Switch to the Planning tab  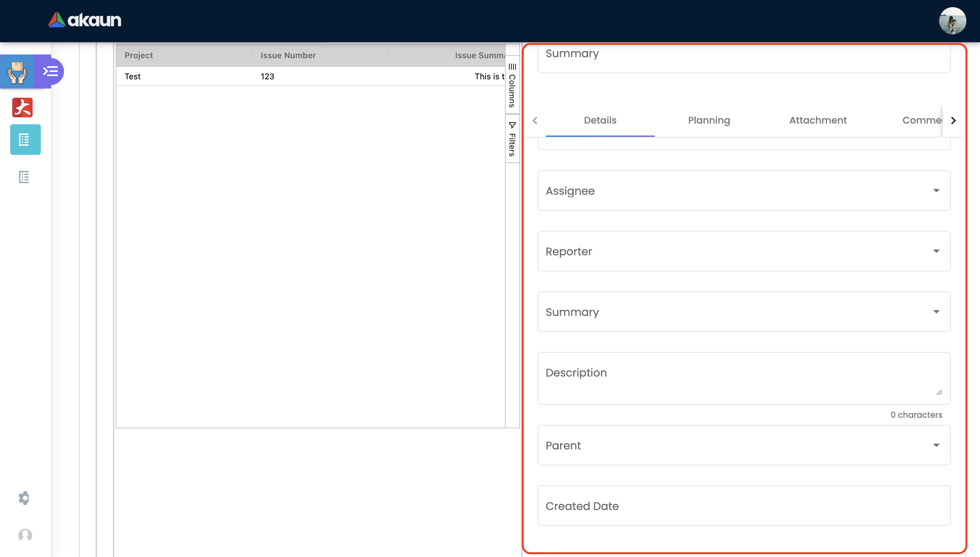[708, 120]
